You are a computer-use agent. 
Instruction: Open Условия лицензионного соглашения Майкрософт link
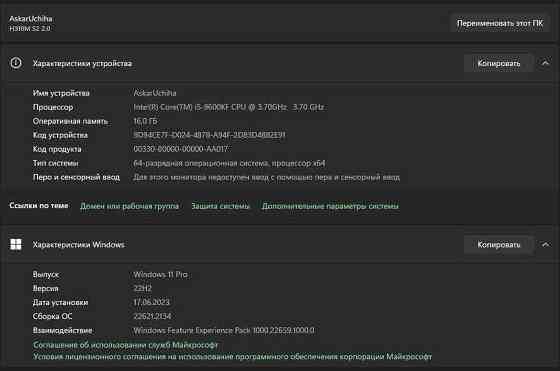[232, 356]
